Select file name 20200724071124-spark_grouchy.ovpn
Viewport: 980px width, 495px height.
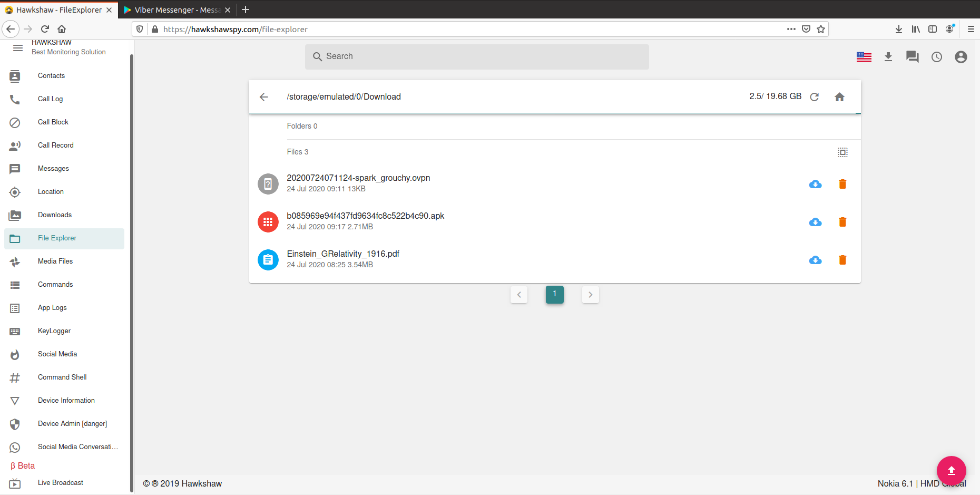click(358, 178)
